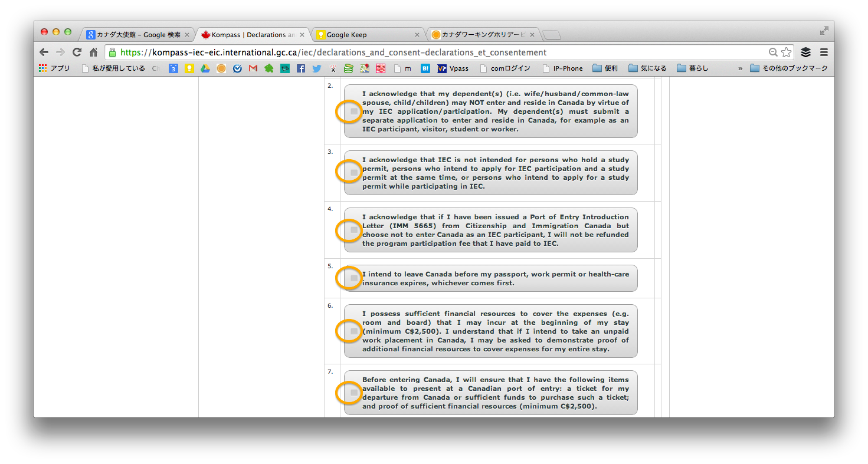The width and height of the screenshot is (868, 464).
Task: Open the Gmail bookmark icon
Action: [x=253, y=68]
